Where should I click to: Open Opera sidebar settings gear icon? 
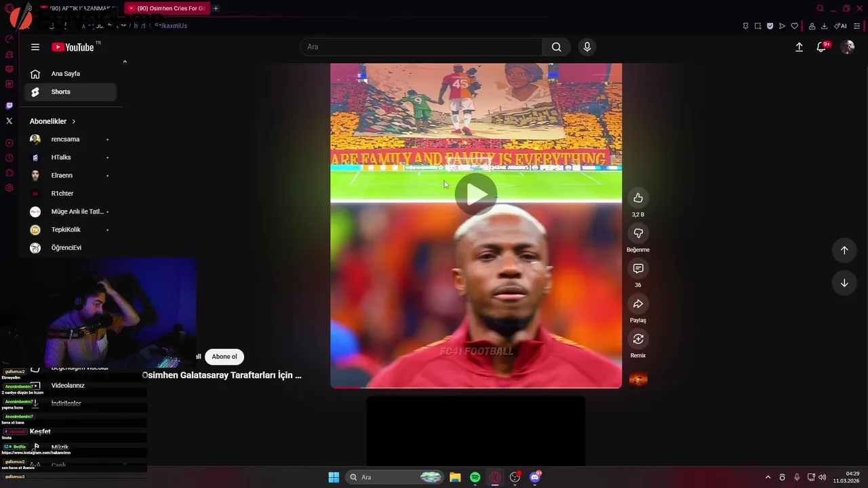[x=9, y=188]
